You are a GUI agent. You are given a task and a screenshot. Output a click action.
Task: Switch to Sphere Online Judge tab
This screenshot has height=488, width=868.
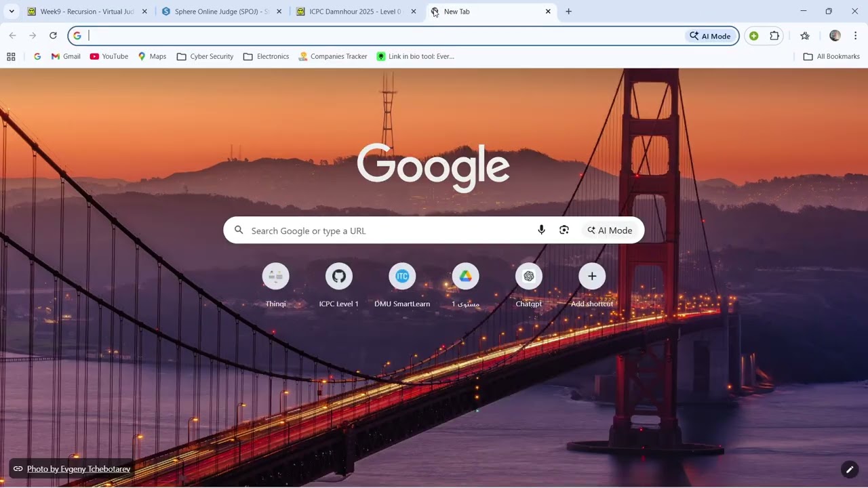point(221,12)
